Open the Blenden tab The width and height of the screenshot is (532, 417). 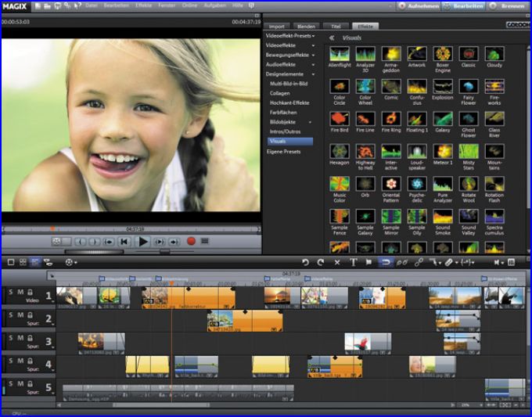tap(306, 27)
